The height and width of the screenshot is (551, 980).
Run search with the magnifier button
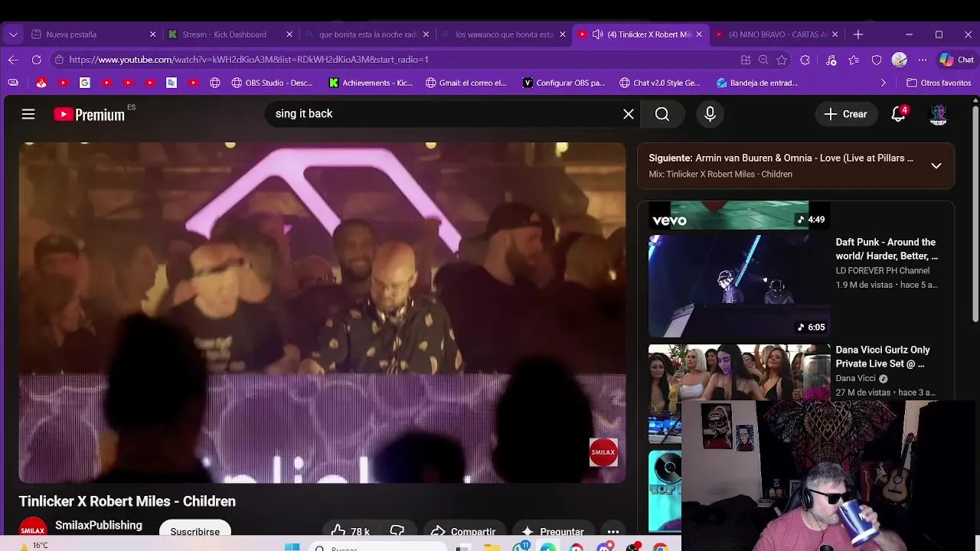click(662, 114)
